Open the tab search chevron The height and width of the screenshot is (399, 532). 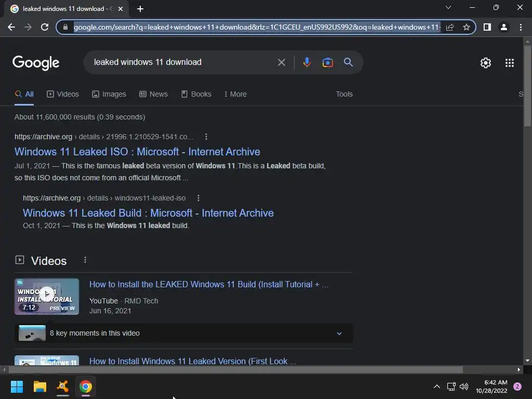click(x=448, y=7)
